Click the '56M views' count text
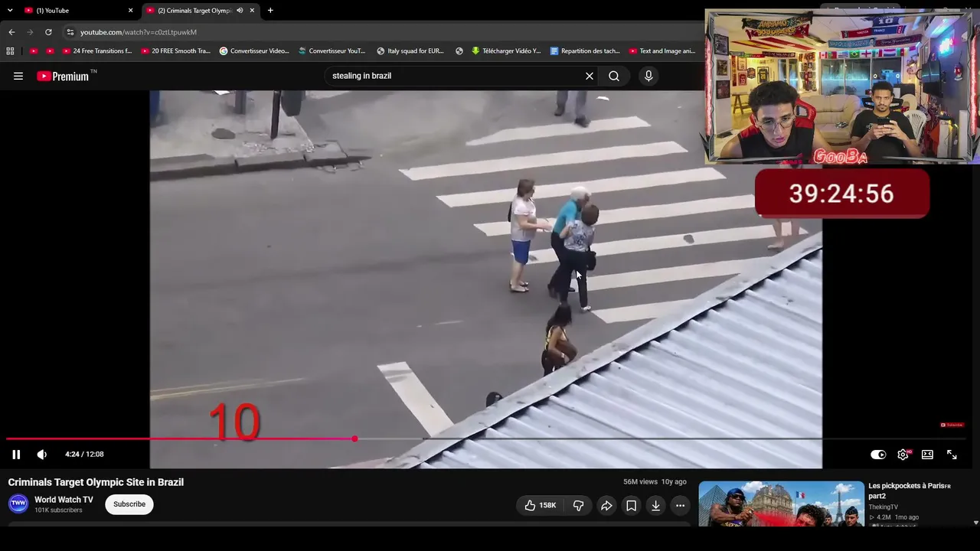Screen dimensions: 980x551 point(640,482)
